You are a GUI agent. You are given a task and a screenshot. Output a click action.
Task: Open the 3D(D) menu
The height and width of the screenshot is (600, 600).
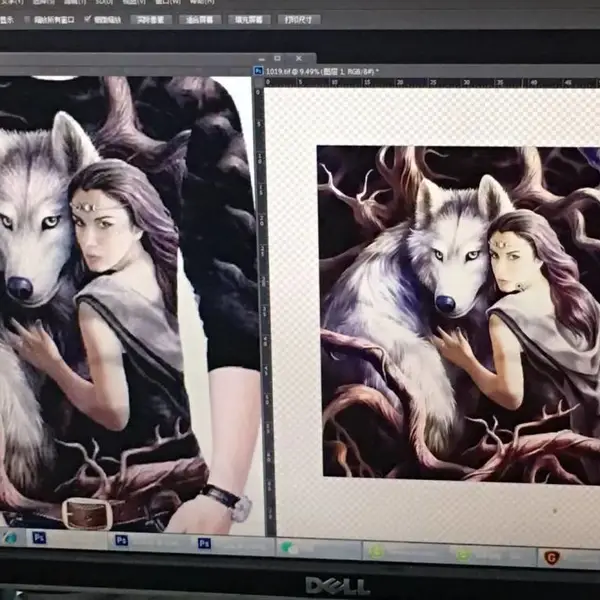[104, 2]
